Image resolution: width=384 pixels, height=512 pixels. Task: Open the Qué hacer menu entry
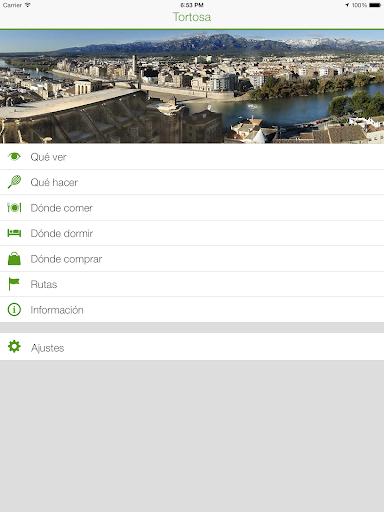(x=192, y=182)
